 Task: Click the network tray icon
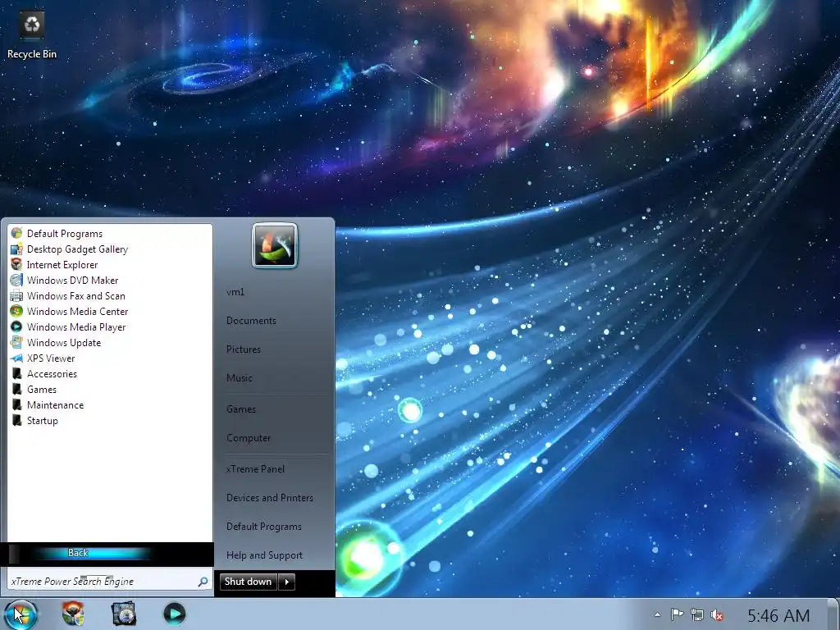[697, 615]
